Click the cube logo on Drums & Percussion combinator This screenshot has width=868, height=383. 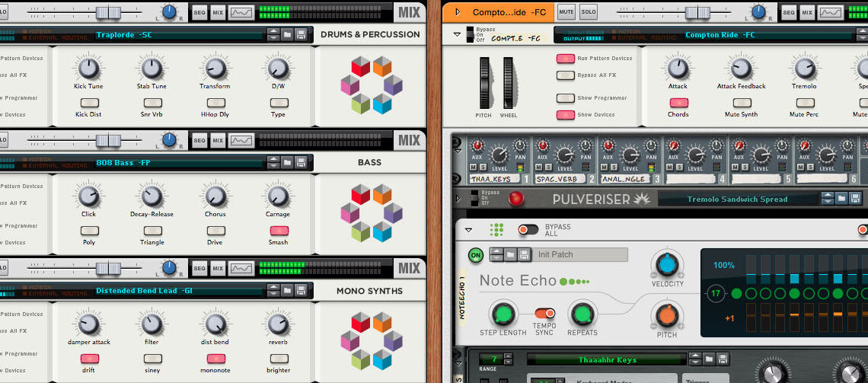(x=372, y=85)
